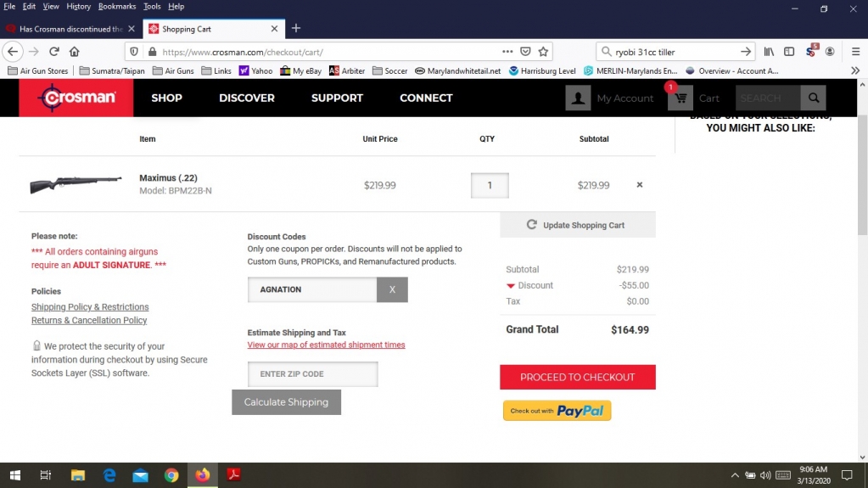Screen dimensions: 868x488
Task: Open Mail app from taskbar
Action: (x=141, y=474)
